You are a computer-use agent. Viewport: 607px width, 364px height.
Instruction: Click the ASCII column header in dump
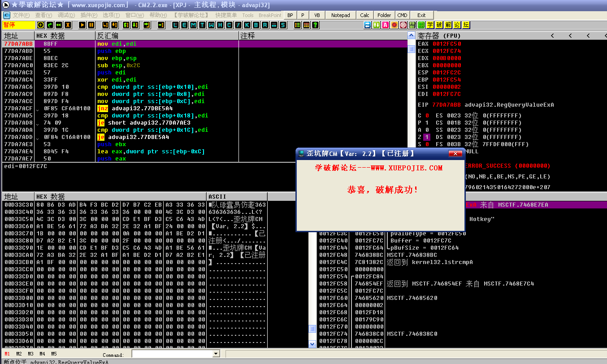pyautogui.click(x=237, y=197)
